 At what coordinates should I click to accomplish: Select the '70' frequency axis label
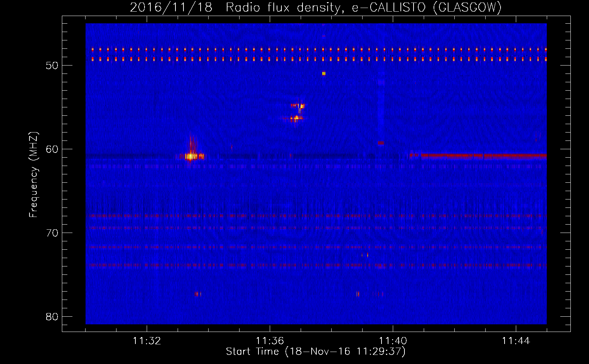(52, 233)
